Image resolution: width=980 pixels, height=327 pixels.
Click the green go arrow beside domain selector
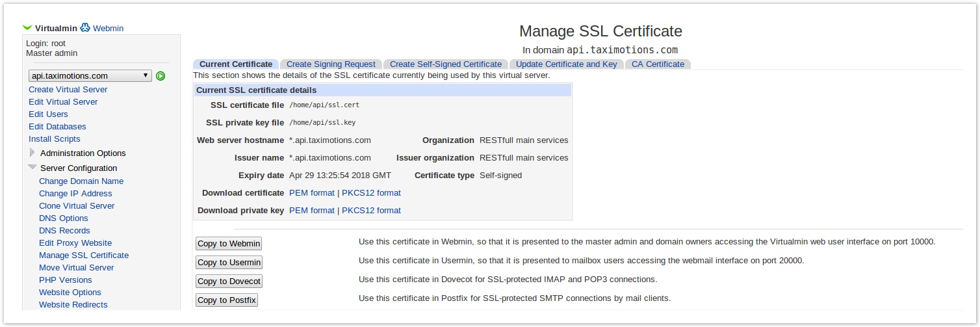point(161,76)
